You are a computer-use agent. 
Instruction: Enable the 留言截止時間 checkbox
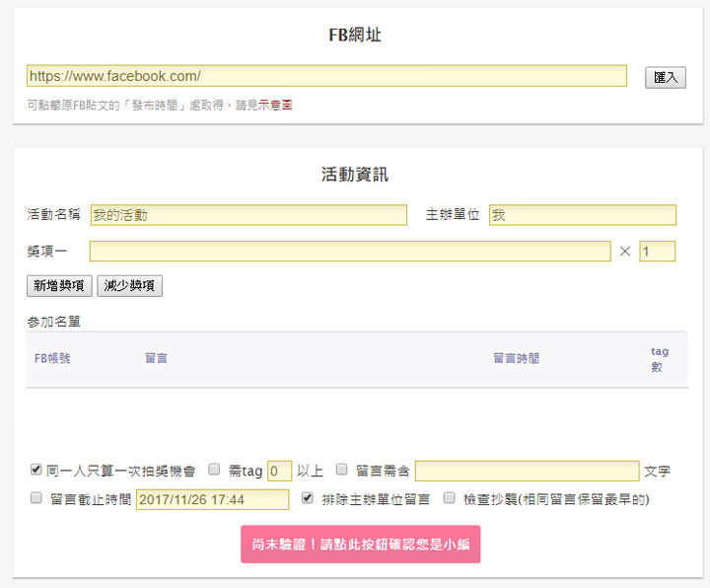click(35, 498)
